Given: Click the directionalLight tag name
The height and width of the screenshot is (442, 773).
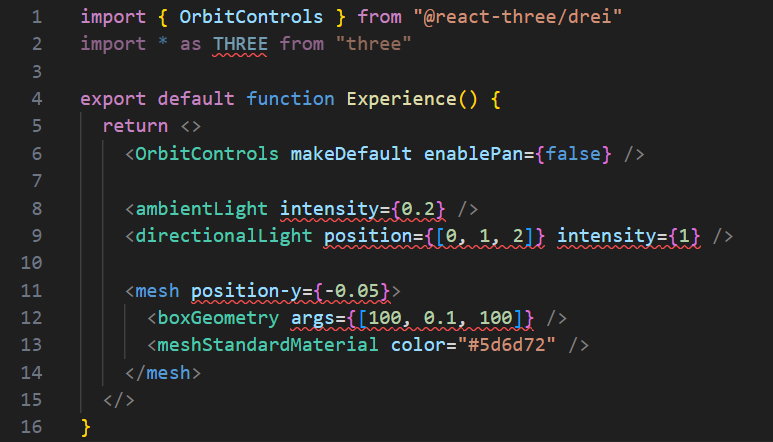Looking at the screenshot, I should [224, 237].
